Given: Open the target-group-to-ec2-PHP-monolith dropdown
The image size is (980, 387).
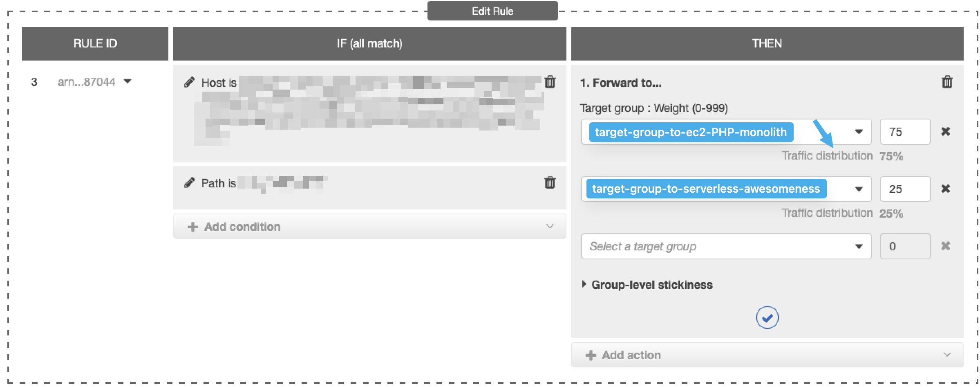Looking at the screenshot, I should point(859,132).
